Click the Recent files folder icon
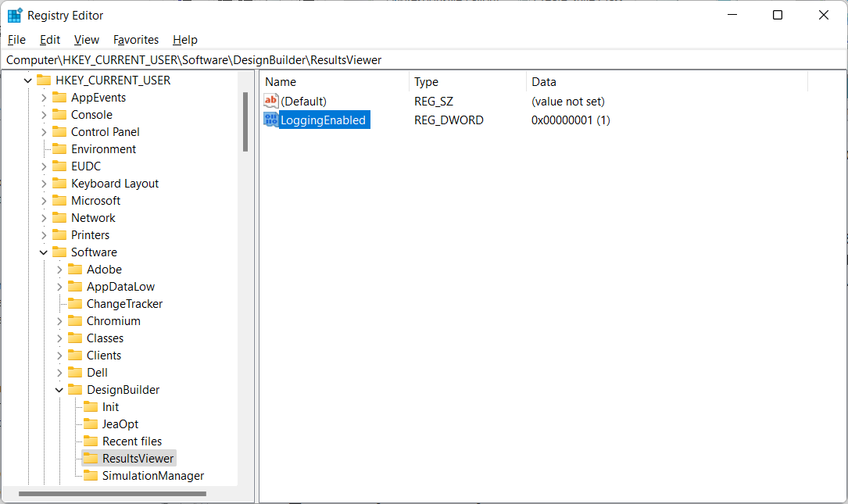The width and height of the screenshot is (848, 504). coord(91,441)
